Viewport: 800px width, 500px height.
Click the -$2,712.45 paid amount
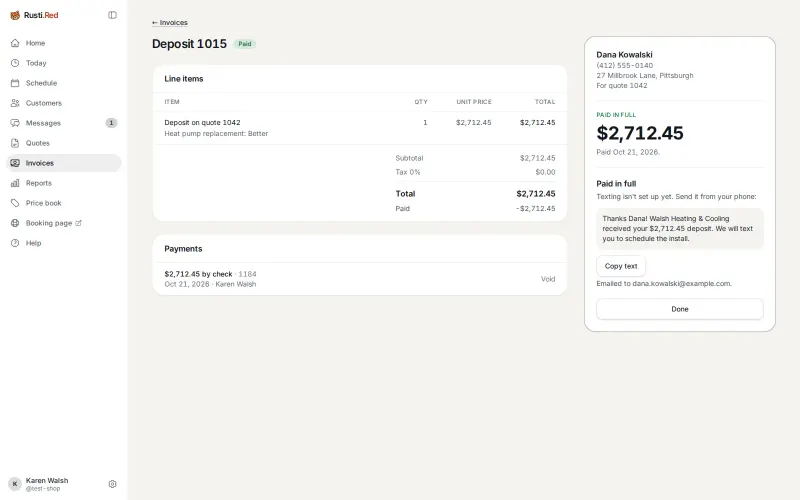point(536,209)
